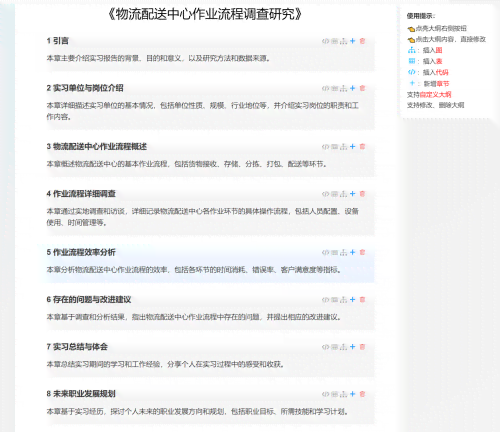Insert a diagram into section 1 引言
This screenshot has height=432, width=500.
pyautogui.click(x=344, y=41)
